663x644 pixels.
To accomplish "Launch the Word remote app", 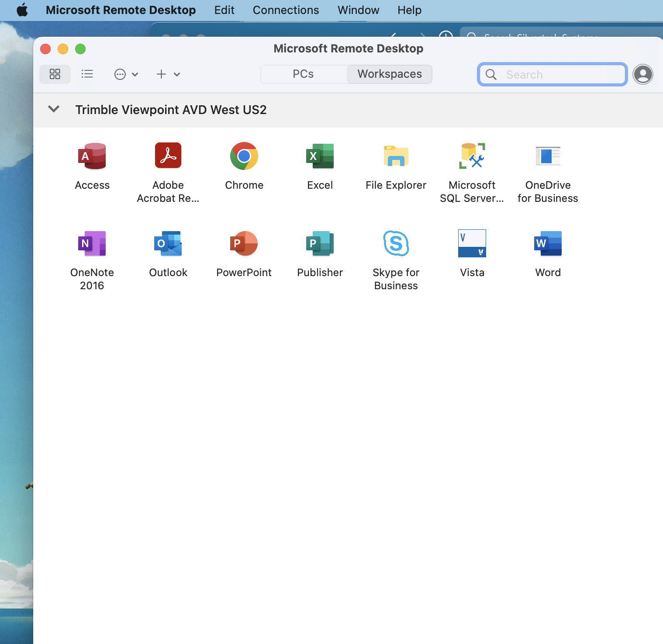I will [x=548, y=243].
